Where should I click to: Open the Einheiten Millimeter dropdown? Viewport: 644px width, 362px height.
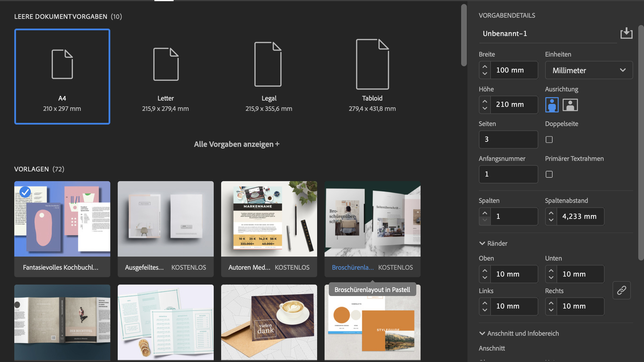[x=589, y=70]
